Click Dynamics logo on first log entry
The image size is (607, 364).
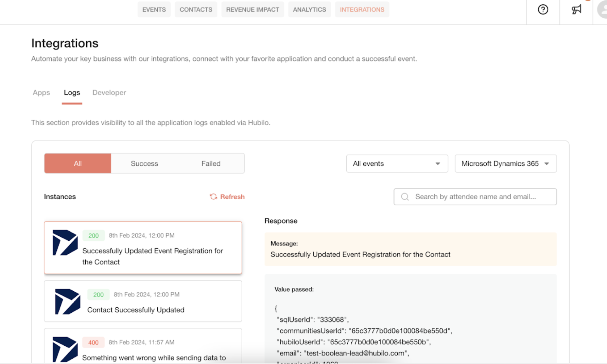[x=65, y=242]
